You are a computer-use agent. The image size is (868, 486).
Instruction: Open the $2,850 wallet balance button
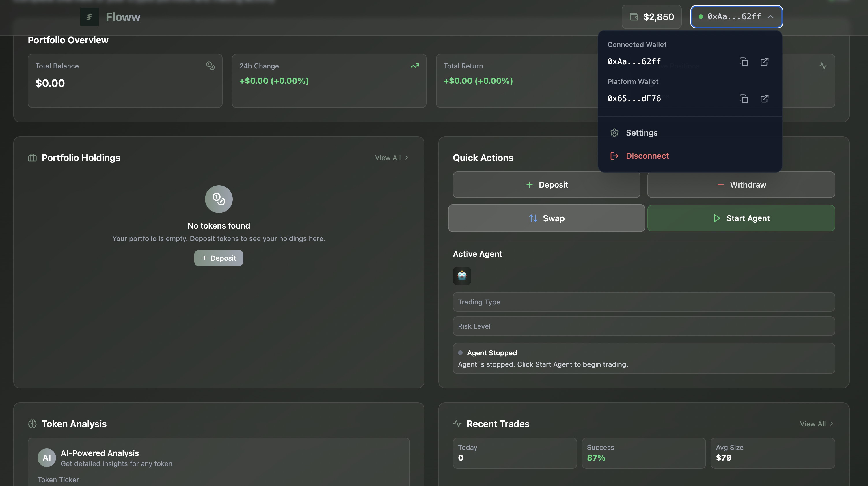point(651,17)
